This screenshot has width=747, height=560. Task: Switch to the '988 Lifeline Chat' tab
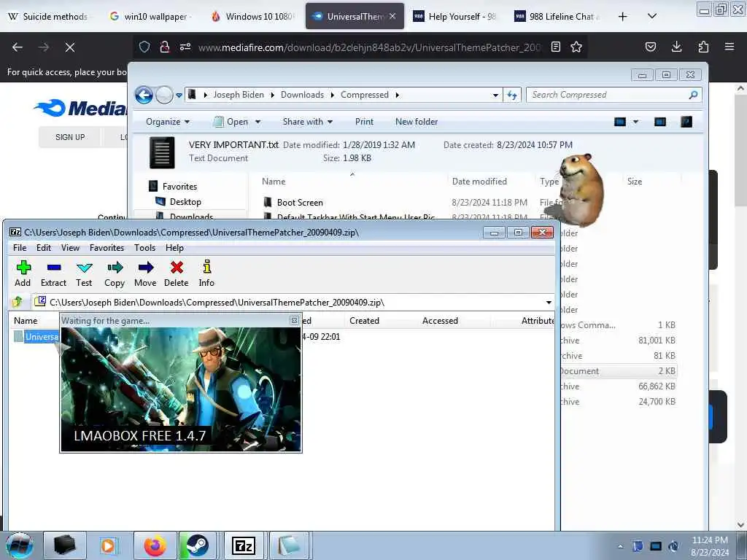click(558, 17)
